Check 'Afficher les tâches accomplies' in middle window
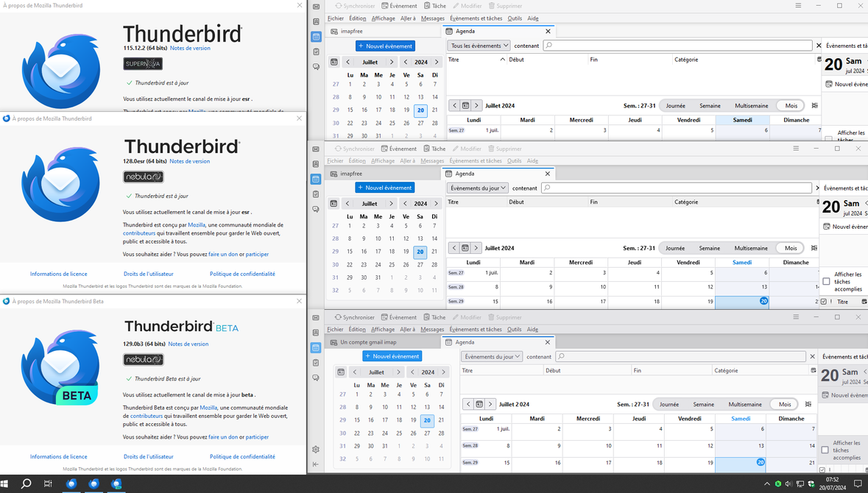 [x=826, y=281]
